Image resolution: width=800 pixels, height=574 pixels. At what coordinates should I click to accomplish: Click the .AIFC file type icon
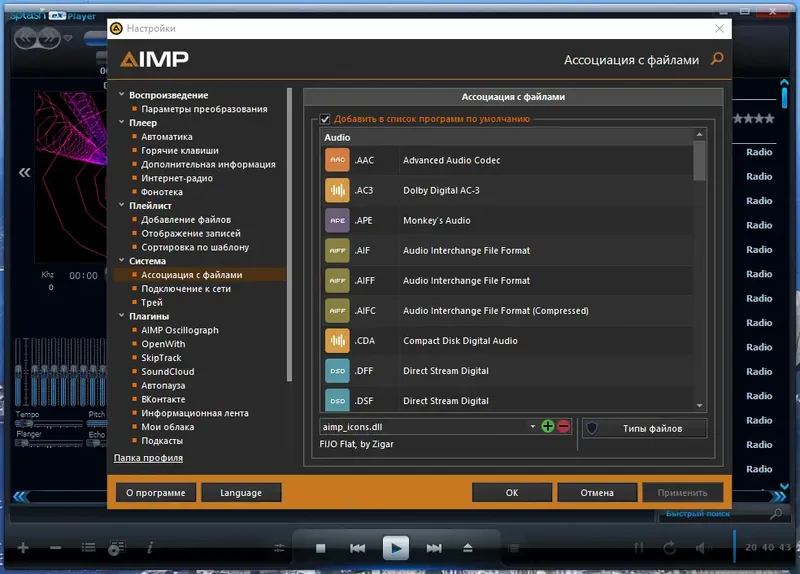[337, 310]
